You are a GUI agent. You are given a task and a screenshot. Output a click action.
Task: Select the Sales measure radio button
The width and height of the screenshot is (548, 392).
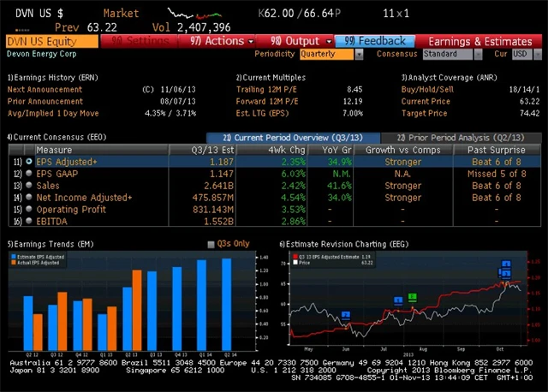tap(29, 185)
